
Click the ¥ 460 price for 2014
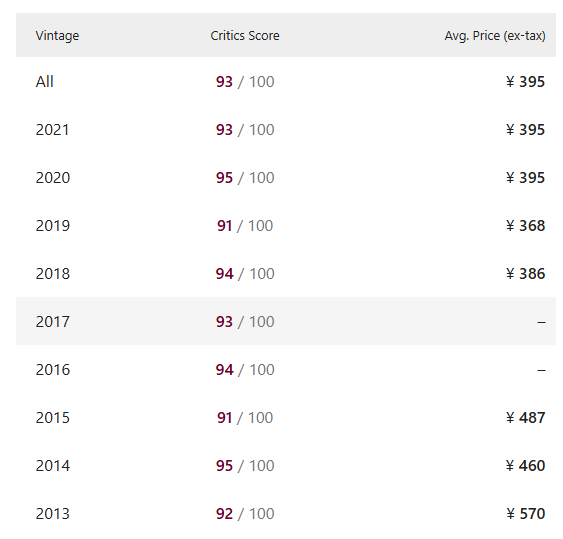(x=526, y=465)
